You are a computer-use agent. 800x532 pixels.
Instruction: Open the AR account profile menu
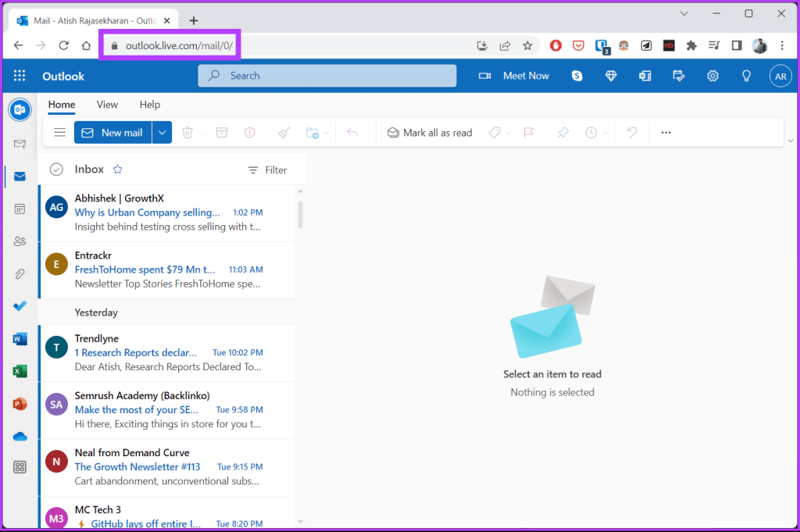click(780, 77)
